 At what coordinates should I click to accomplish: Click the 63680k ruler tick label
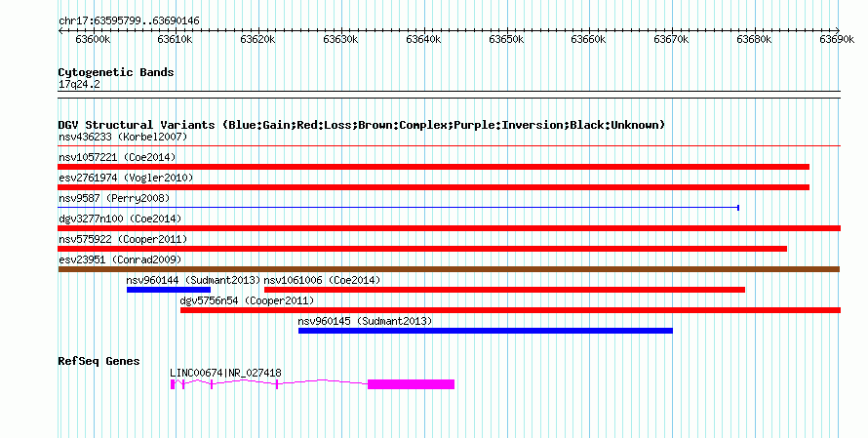[x=754, y=39]
